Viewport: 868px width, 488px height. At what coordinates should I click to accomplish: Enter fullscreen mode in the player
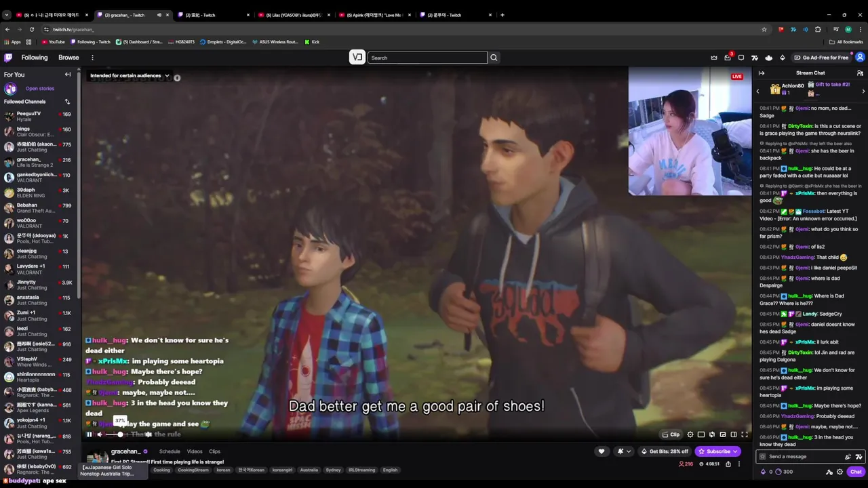744,434
